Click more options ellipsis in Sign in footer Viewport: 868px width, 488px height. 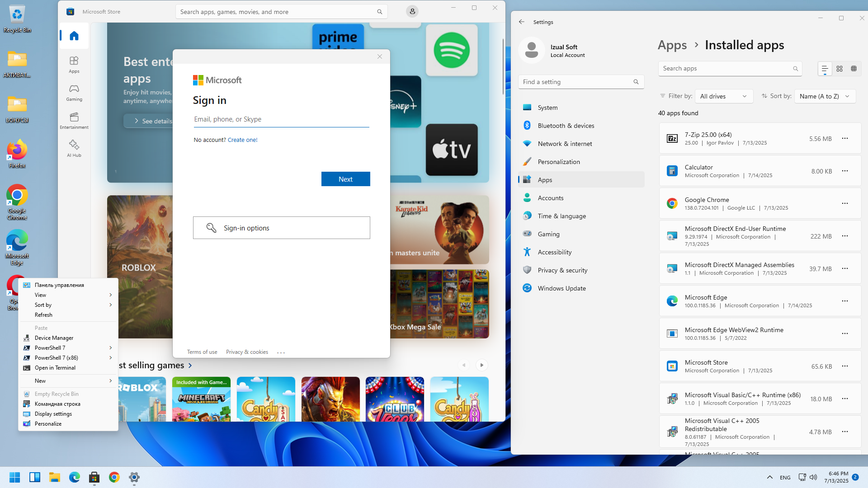click(281, 352)
